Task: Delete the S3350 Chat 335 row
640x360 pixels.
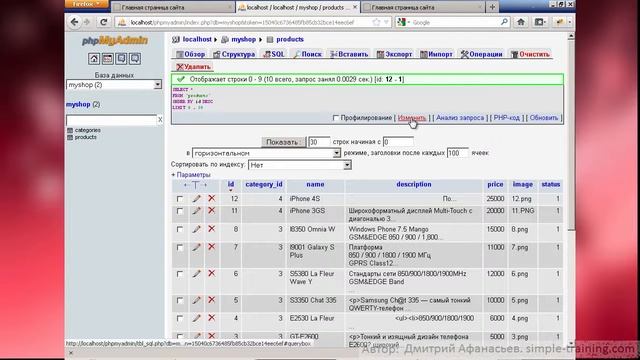Action: click(211, 300)
